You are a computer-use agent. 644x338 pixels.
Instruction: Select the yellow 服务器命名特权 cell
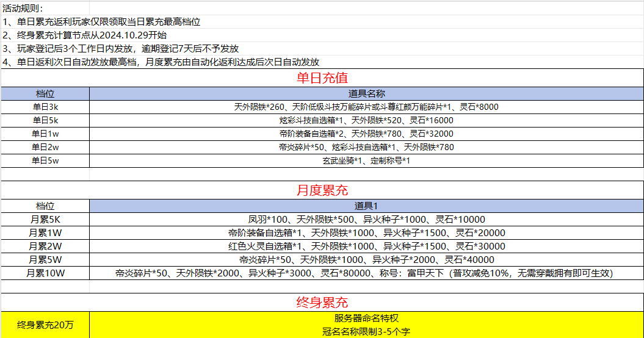click(366, 325)
